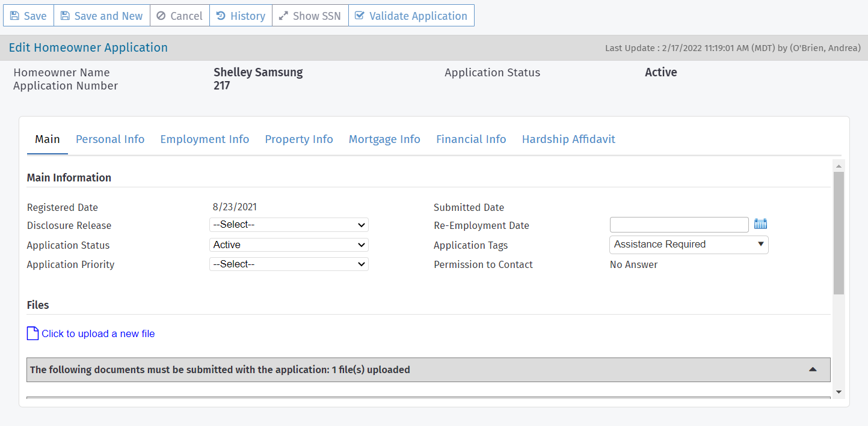The width and height of the screenshot is (868, 426).
Task: Open the Application Status dropdown
Action: (289, 245)
